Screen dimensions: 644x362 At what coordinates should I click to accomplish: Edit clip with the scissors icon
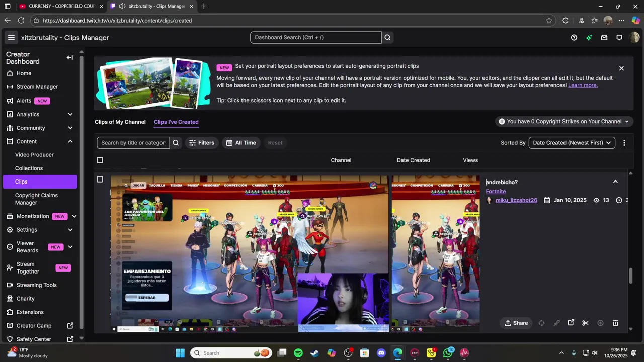[585, 323]
